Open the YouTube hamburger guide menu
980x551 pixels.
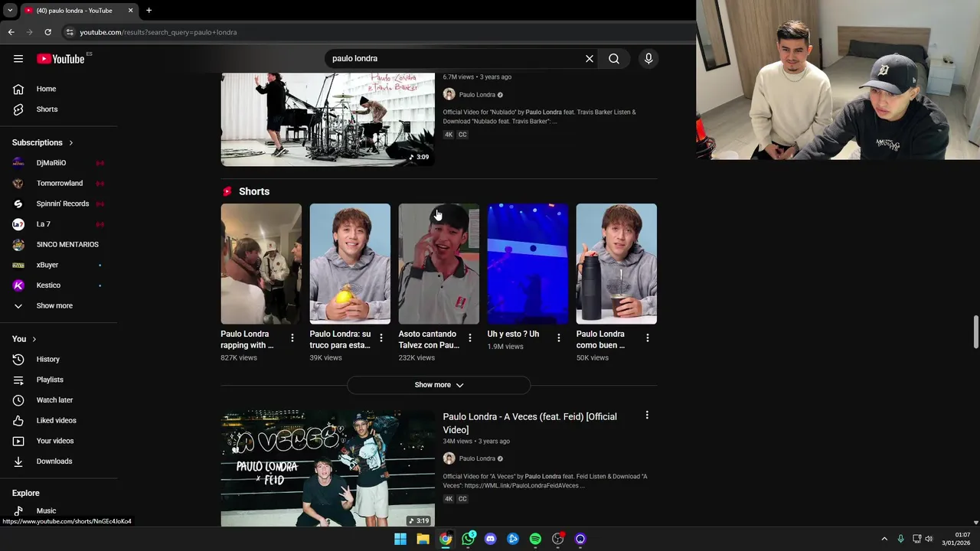point(18,59)
